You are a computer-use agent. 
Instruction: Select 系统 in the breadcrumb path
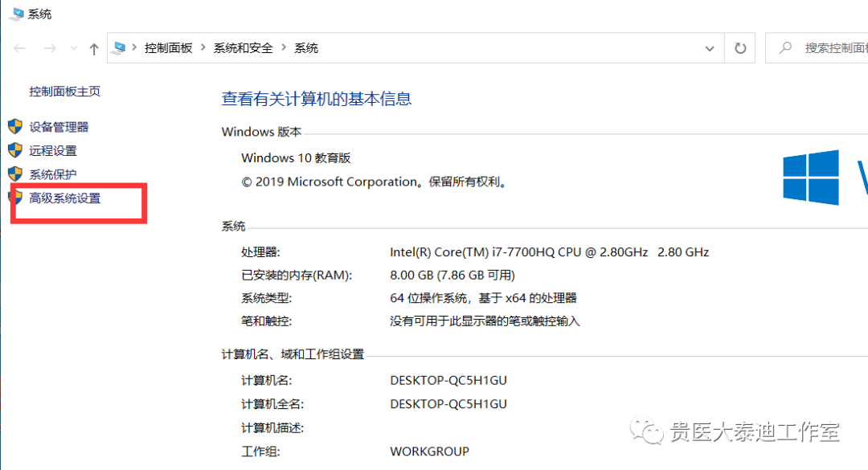click(x=305, y=48)
